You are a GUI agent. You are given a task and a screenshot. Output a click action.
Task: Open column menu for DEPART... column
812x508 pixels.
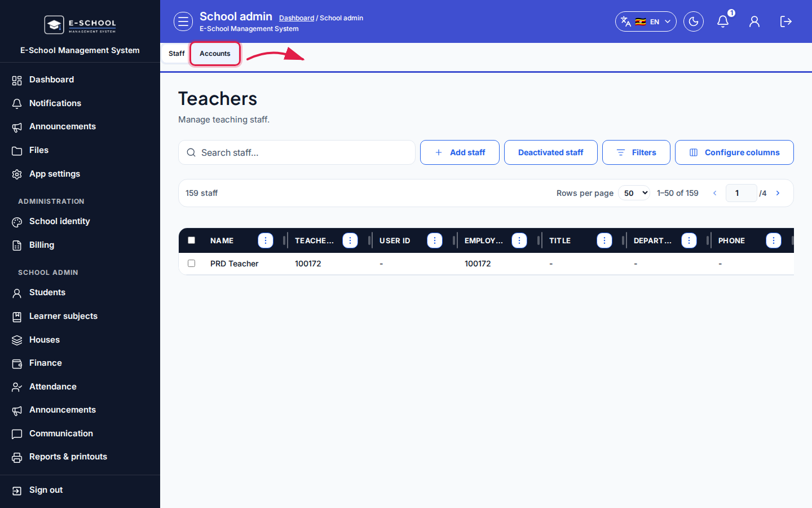689,240
